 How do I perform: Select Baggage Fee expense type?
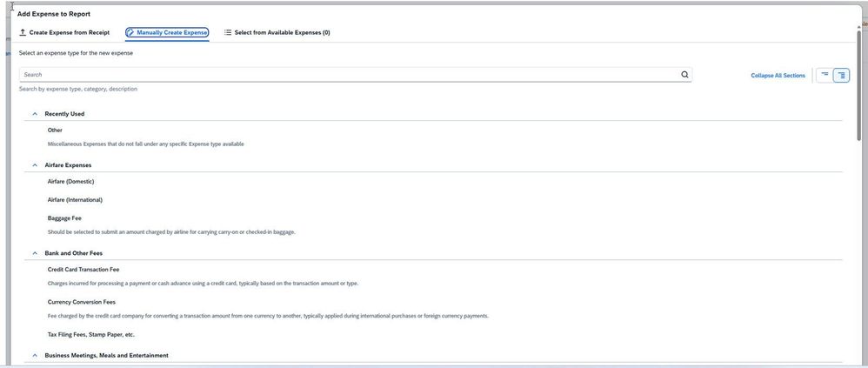coord(64,218)
